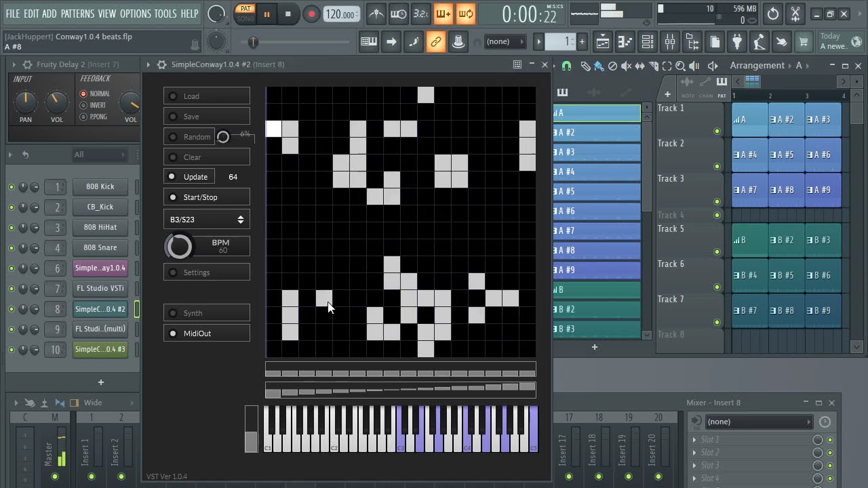Expand mixer Slot 1 arrow
Viewport: 868px width, 488px height.
[694, 440]
